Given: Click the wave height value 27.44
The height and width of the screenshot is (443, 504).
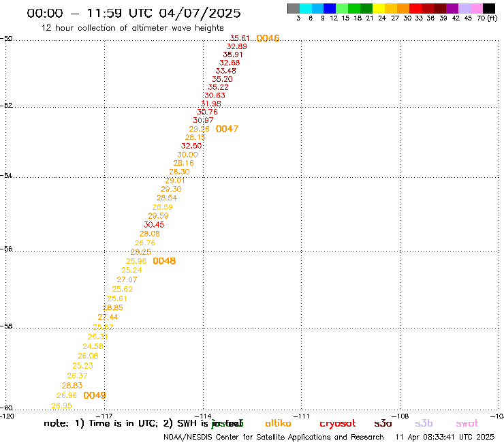Looking at the screenshot, I should 108,317.
